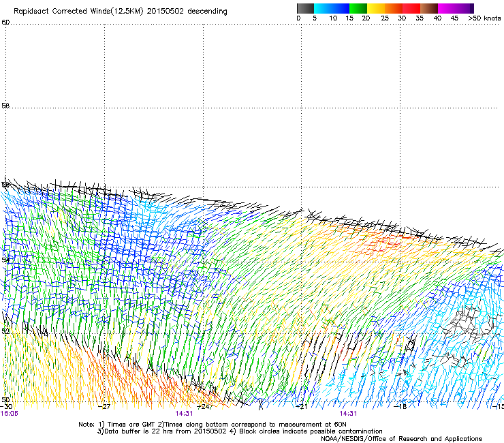This screenshot has width=504, height=443.
Task: Select the orange 25–30 knots legend segment
Action: click(x=394, y=8)
